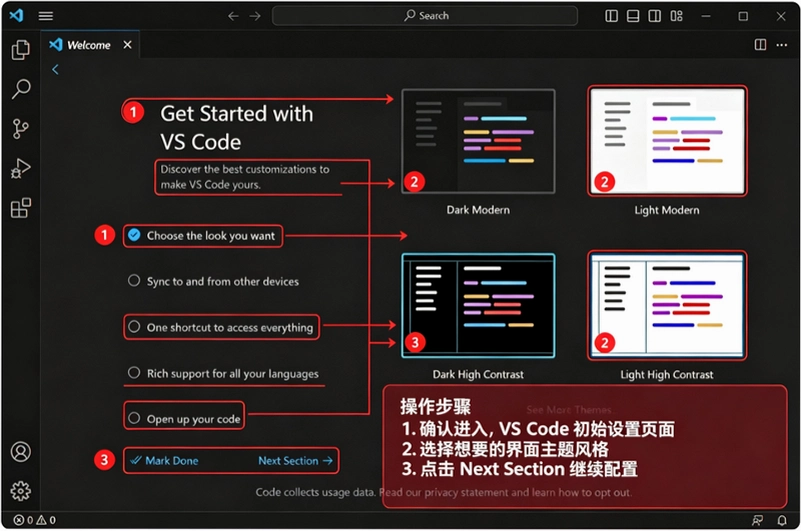The height and width of the screenshot is (531, 801).
Task: Open the feedback icon in status bar
Action: tap(757, 520)
